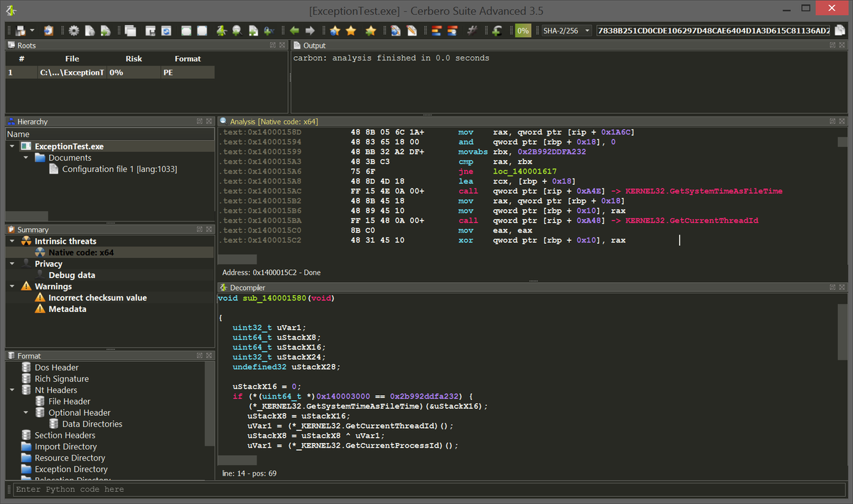
Task: Select Incorrect checksum value warning
Action: click(97, 298)
